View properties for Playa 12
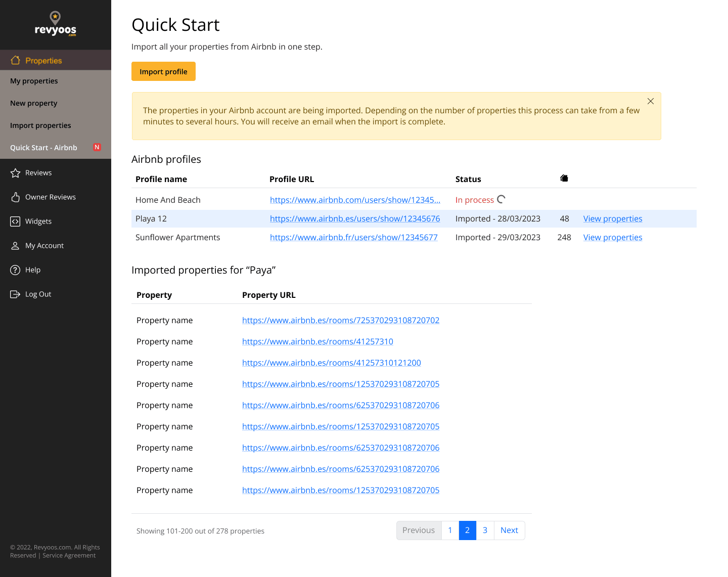 pos(613,218)
